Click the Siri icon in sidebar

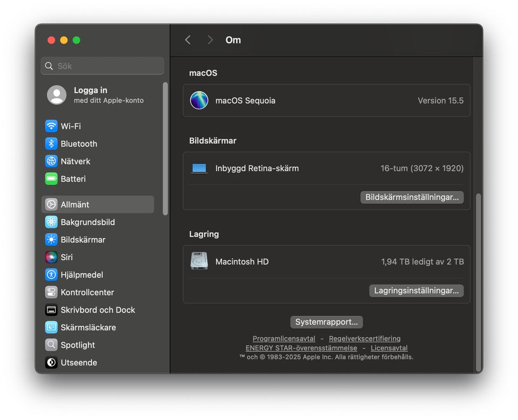point(51,258)
